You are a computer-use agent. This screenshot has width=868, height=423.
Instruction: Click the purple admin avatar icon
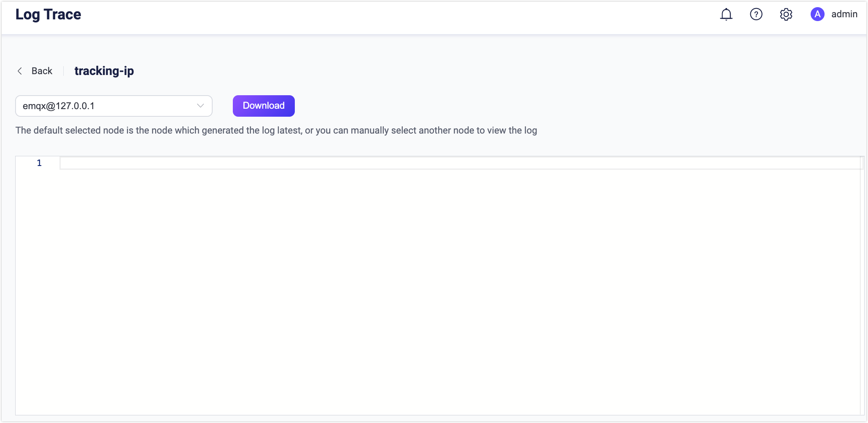click(x=817, y=14)
